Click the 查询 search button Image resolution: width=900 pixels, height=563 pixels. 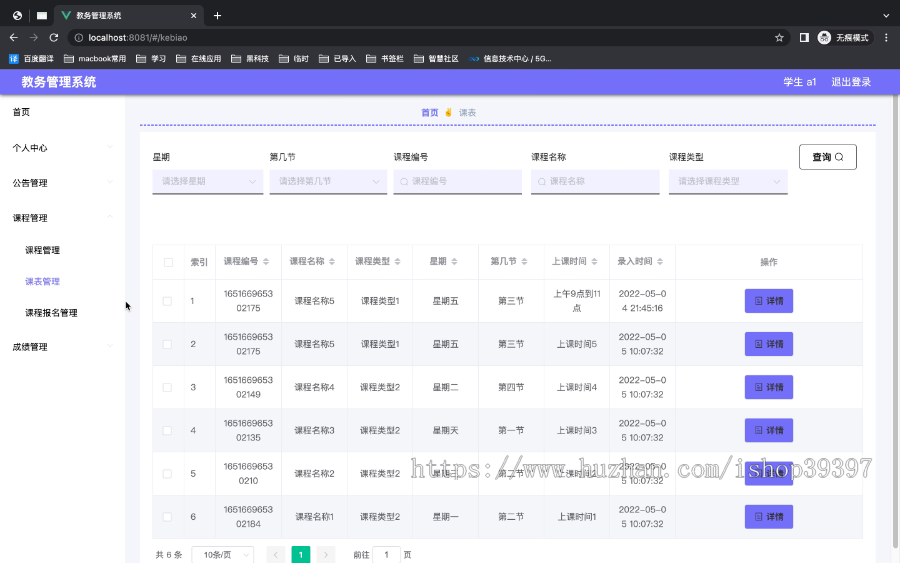[x=828, y=157]
